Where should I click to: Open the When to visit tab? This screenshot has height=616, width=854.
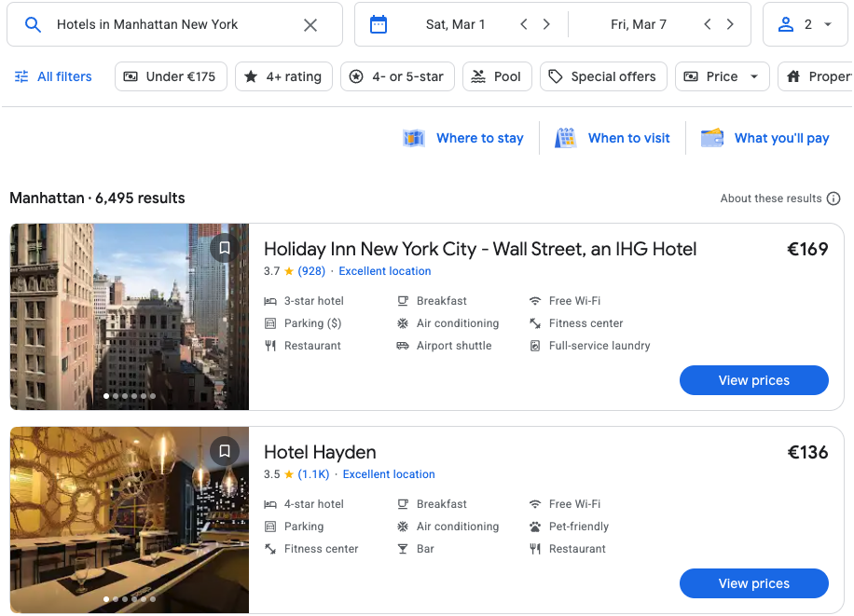click(613, 138)
